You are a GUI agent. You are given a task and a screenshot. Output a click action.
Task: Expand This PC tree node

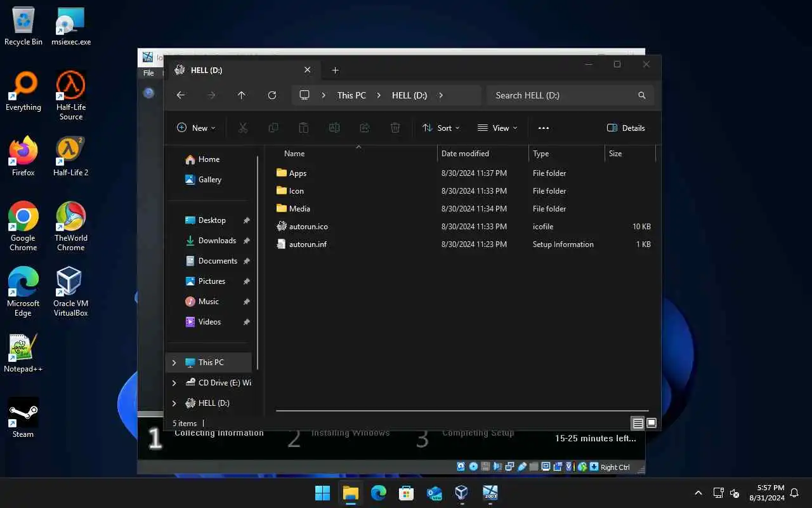[x=174, y=363]
